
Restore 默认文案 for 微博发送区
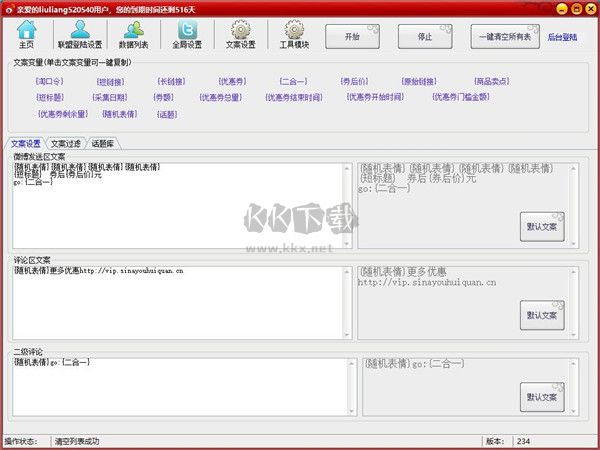(x=542, y=227)
